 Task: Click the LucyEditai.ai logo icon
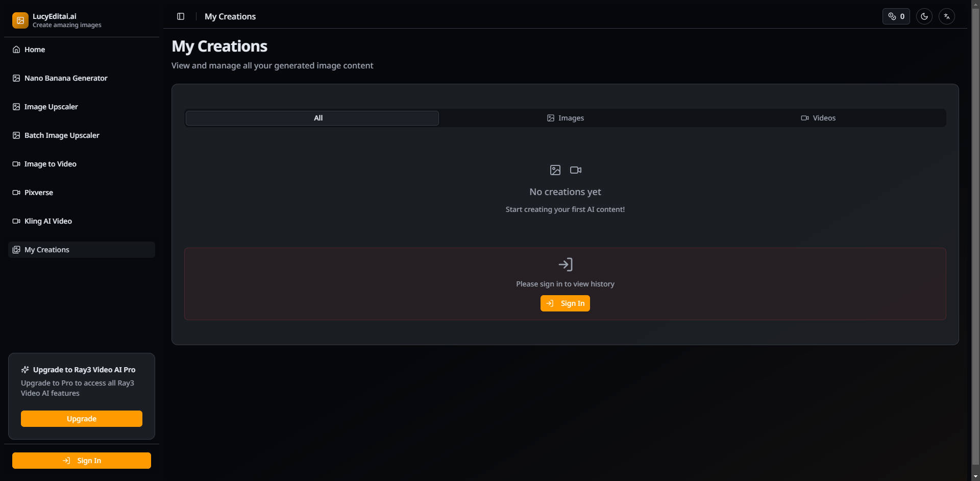pos(20,20)
